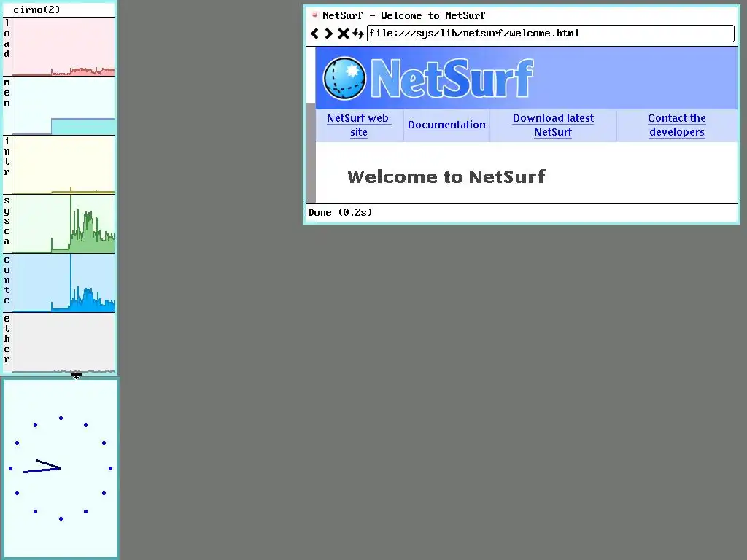Focus the URL address field
This screenshot has width=747, height=560.
coord(551,34)
